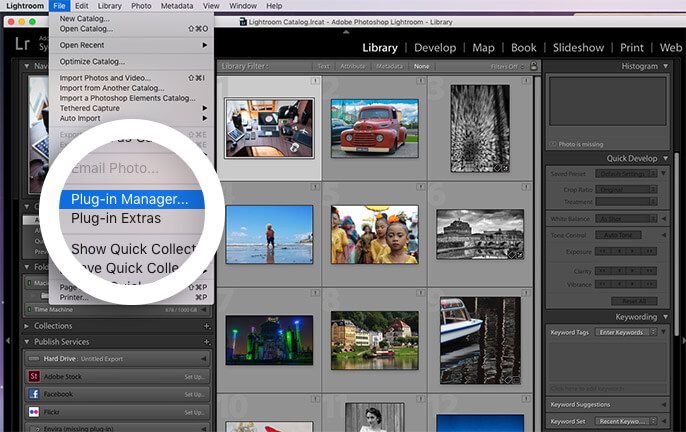Screen dimensions: 686x432
Task: Click badge icon on desk photo thumbnail
Action: [x=315, y=81]
